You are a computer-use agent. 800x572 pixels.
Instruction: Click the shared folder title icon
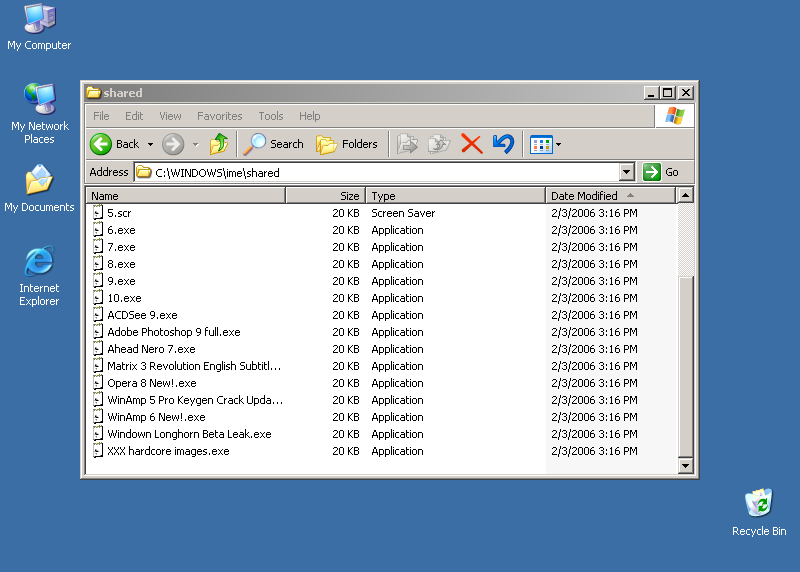click(93, 92)
